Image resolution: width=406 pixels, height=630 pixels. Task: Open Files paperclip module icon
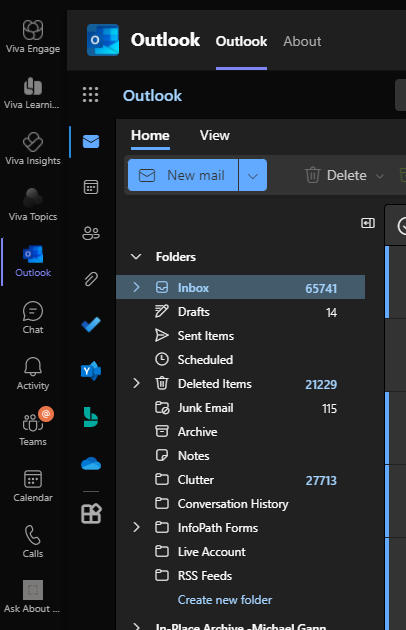(91, 279)
